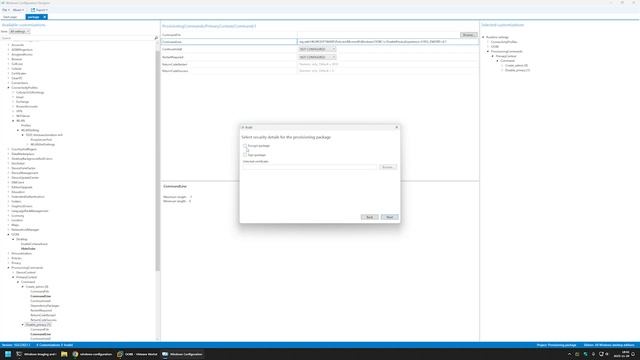The image size is (640, 360).
Task: Tick the Encrypt package checkbox
Action: click(x=245, y=146)
